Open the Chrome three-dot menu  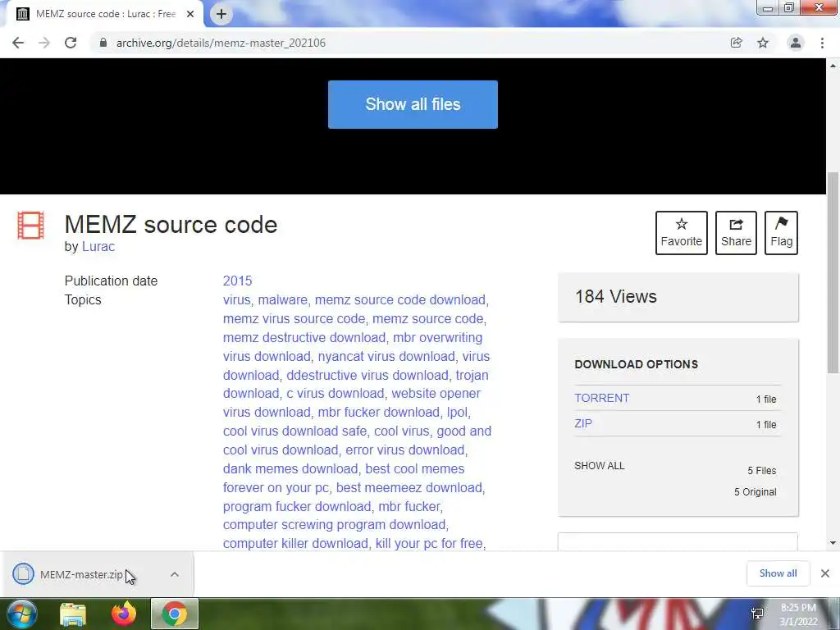(x=822, y=43)
